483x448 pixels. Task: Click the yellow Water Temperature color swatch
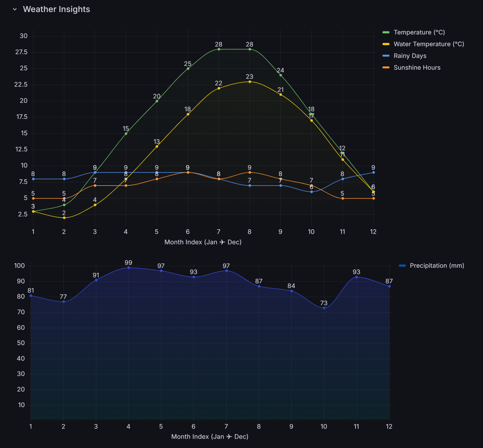386,44
